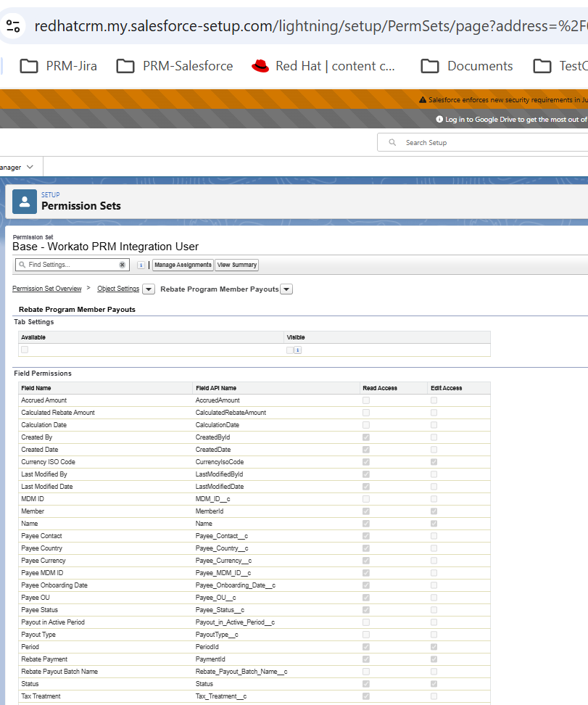588x705 pixels.
Task: Click the Payee MDM ID field name
Action: tap(42, 573)
